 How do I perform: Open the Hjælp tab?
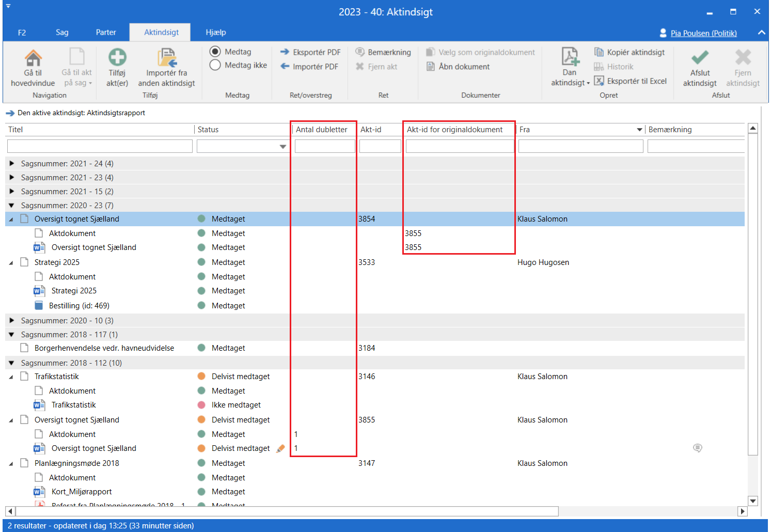[216, 32]
